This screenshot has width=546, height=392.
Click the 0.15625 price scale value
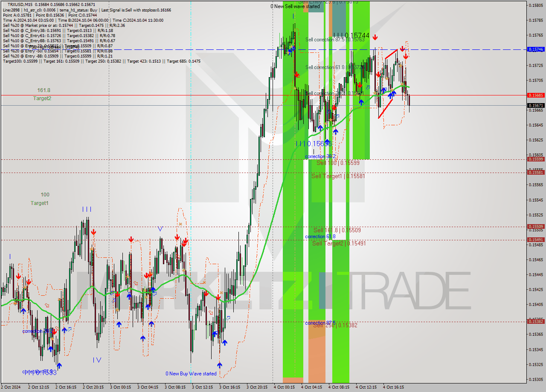pyautogui.click(x=536, y=140)
